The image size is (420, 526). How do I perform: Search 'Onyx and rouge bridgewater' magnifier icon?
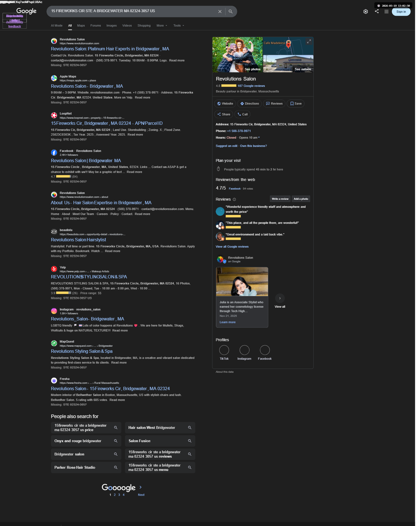116,441
